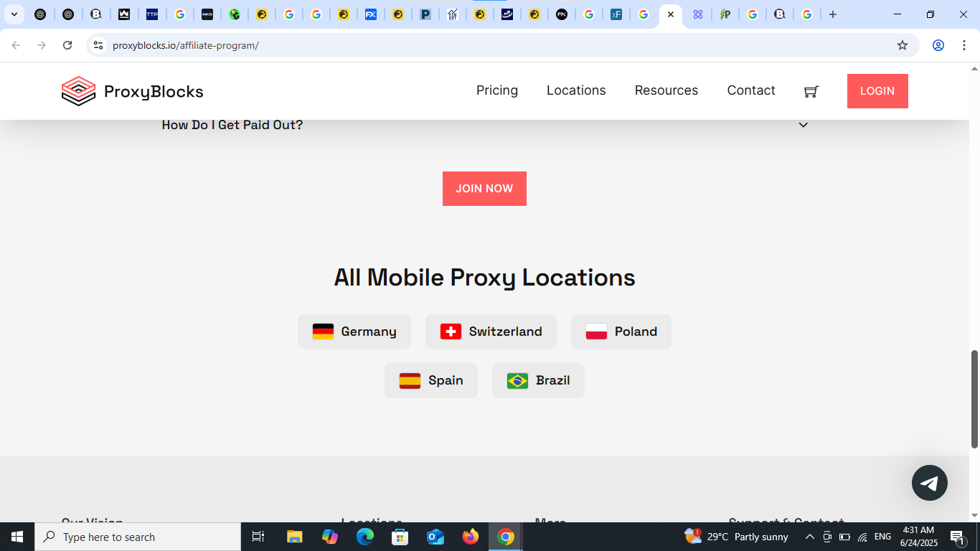This screenshot has width=980, height=551.
Task: Click the Chrome taskbar icon
Action: click(x=506, y=537)
